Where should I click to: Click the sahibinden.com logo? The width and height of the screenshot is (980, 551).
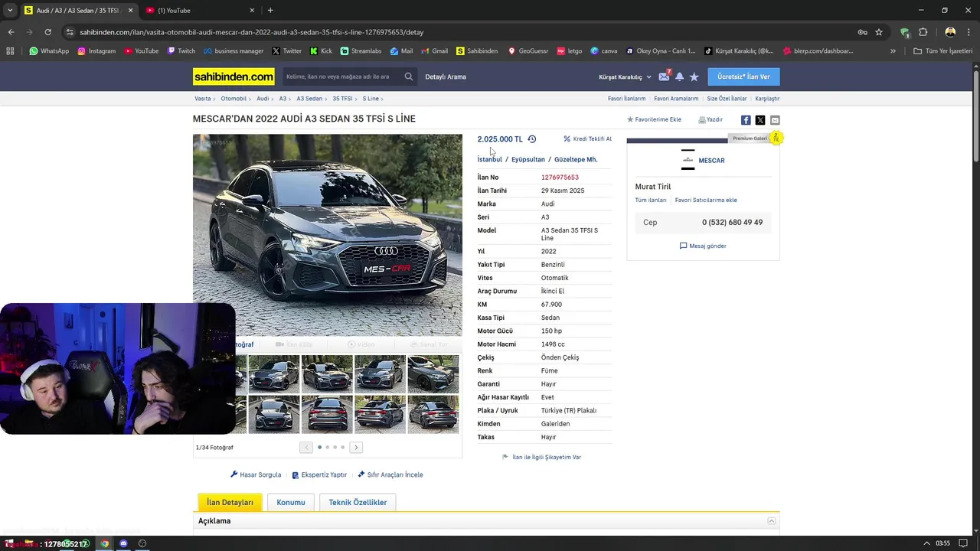pos(234,77)
